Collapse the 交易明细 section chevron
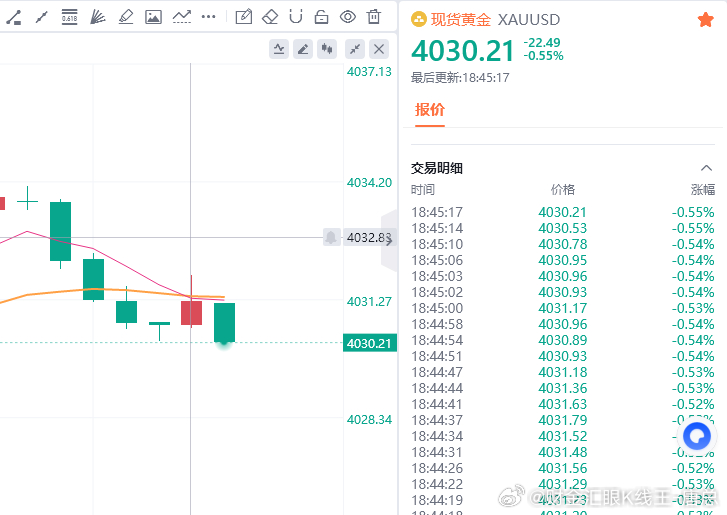Viewport: 727px width, 515px height. click(706, 168)
